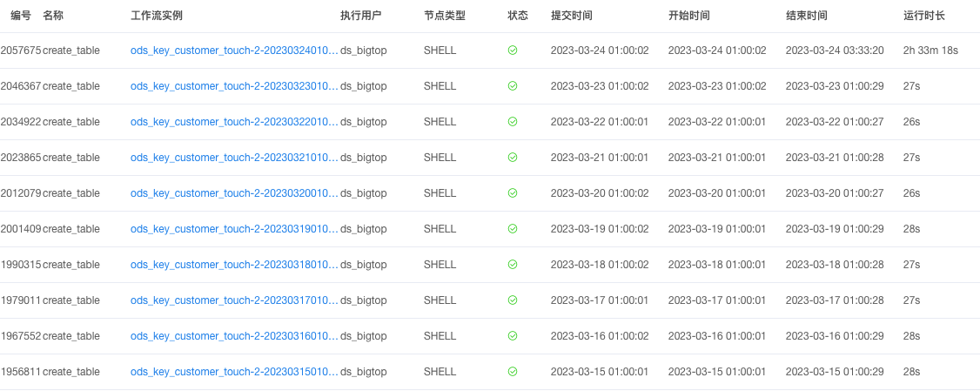This screenshot has height=391, width=980.
Task: Click the 提交时间 column header
Action: point(571,16)
